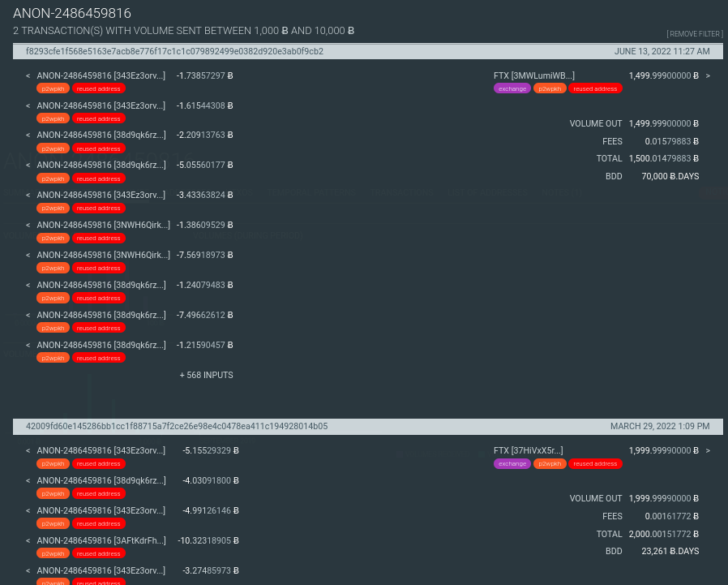Click p2wpkh tag under -7.49662612 input
This screenshot has height=585, width=728.
click(x=53, y=328)
